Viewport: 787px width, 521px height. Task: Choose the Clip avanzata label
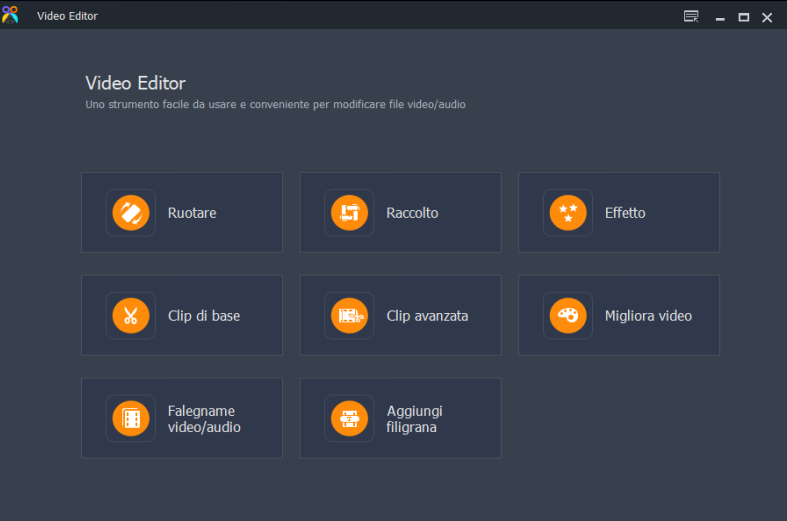(x=427, y=316)
